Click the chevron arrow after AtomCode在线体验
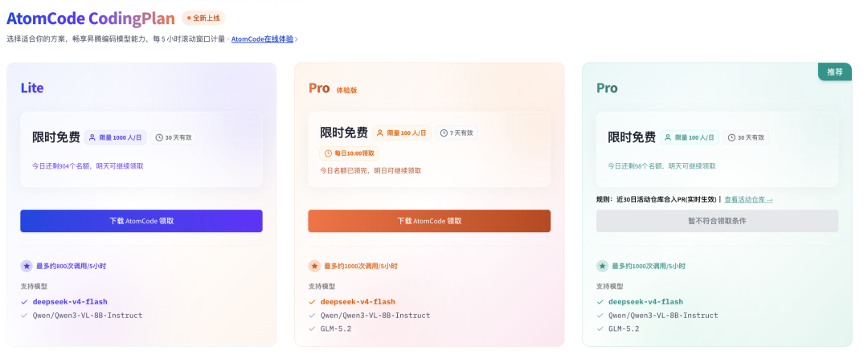 coord(297,39)
